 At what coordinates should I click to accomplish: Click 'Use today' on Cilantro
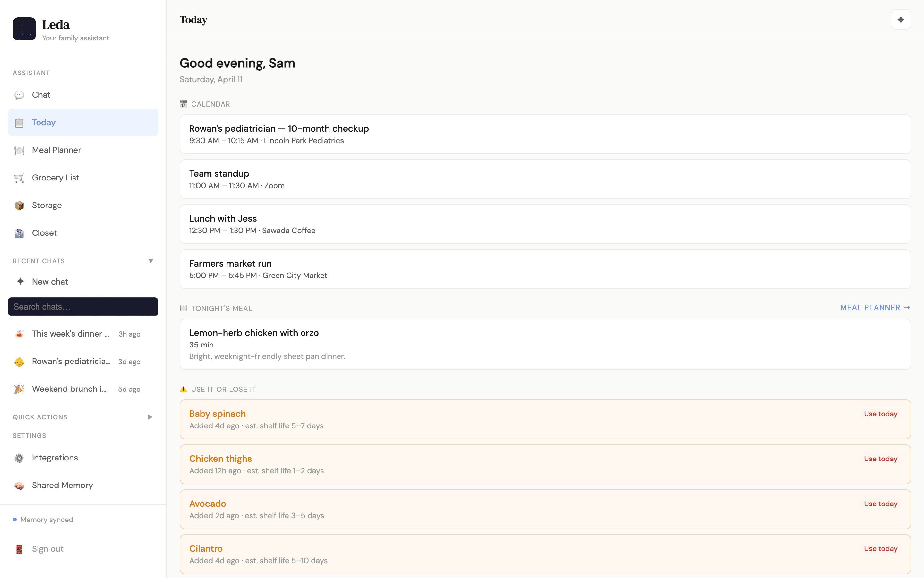tap(880, 548)
